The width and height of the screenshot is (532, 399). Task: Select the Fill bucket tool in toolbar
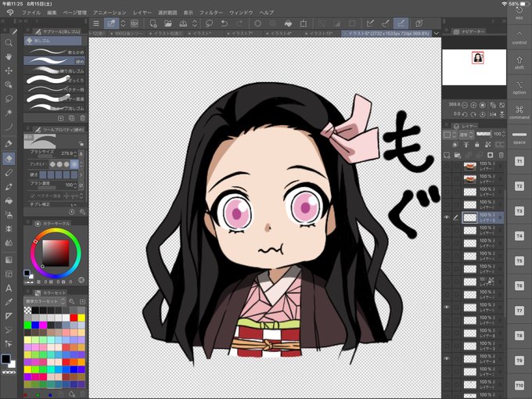(x=9, y=201)
